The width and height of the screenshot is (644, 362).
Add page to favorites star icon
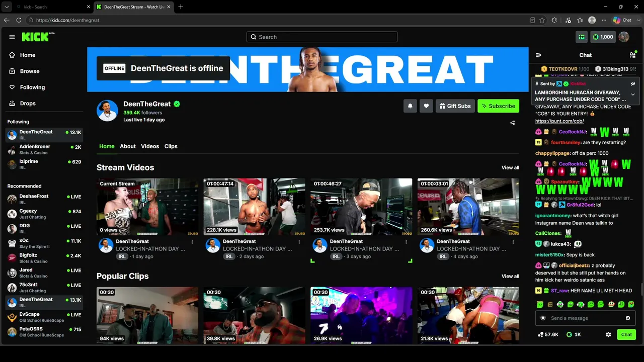pyautogui.click(x=542, y=20)
